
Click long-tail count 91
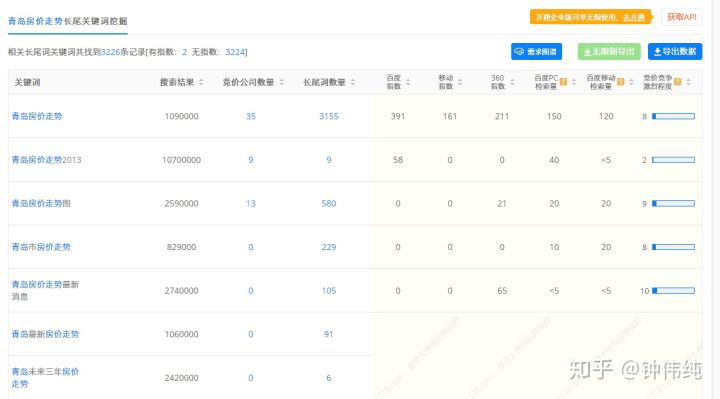(x=329, y=334)
